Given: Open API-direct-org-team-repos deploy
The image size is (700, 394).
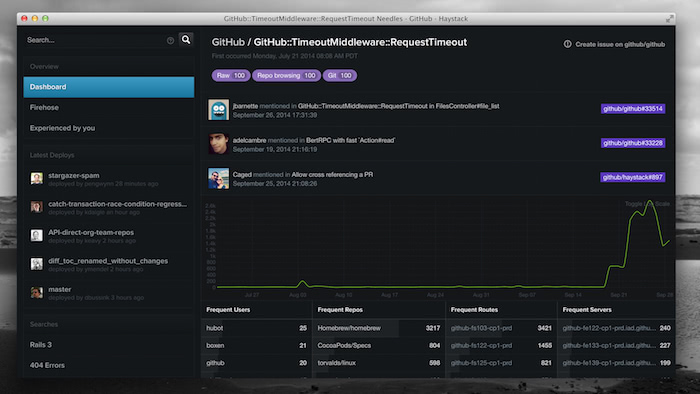Looking at the screenshot, I should (x=108, y=236).
